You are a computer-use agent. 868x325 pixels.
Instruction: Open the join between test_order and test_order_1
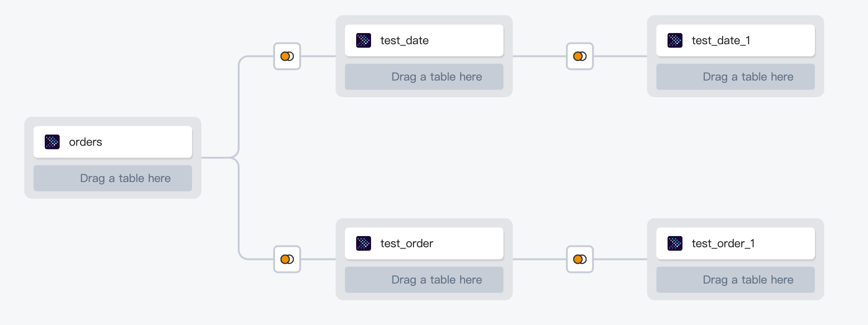point(580,259)
